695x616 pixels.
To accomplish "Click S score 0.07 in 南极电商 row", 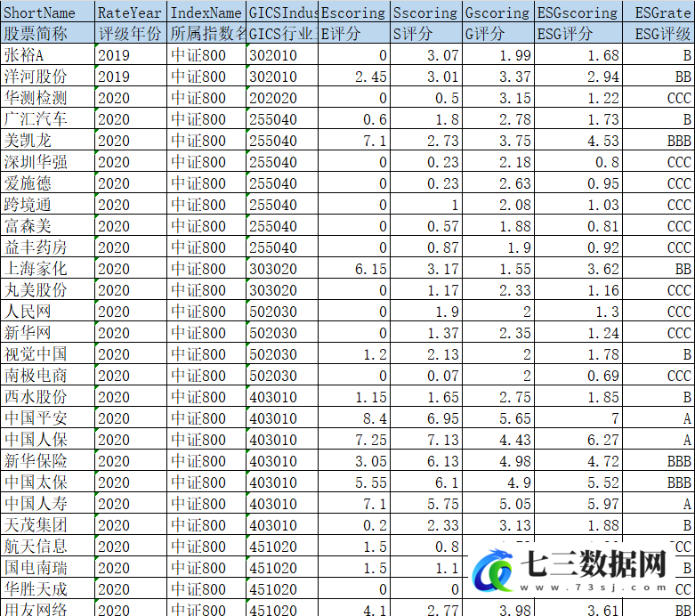I will pos(426,375).
